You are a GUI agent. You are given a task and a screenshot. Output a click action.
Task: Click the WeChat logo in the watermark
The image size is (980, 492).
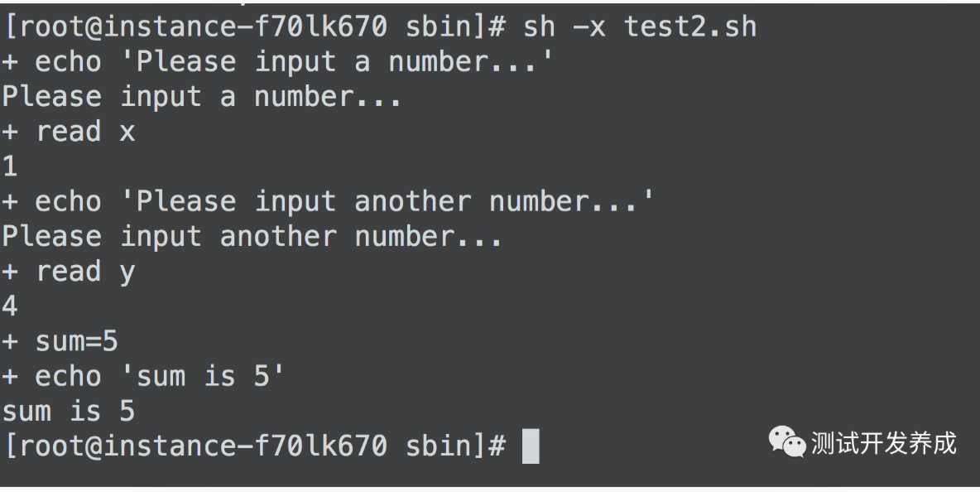pos(786,441)
